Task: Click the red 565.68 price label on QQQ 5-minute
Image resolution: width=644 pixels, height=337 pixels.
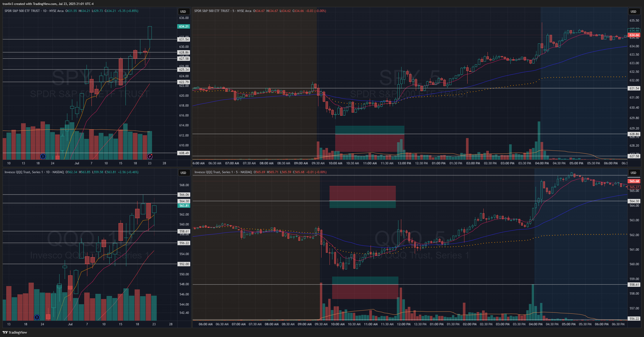Action: pyautogui.click(x=634, y=181)
